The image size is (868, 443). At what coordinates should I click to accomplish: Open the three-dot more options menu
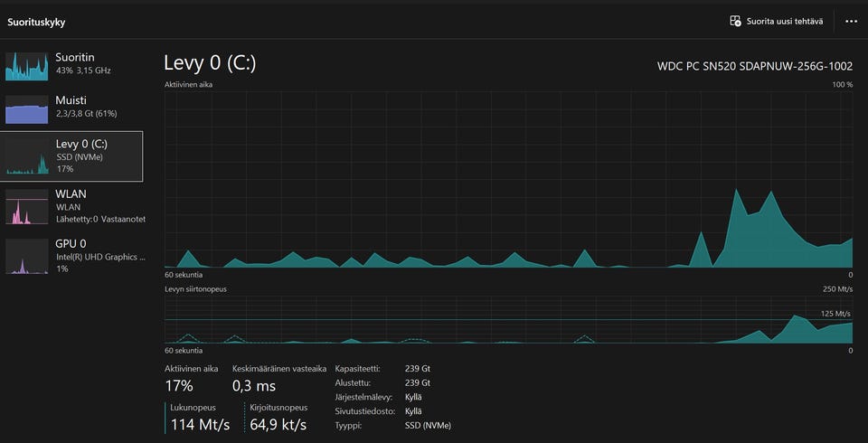pyautogui.click(x=852, y=21)
